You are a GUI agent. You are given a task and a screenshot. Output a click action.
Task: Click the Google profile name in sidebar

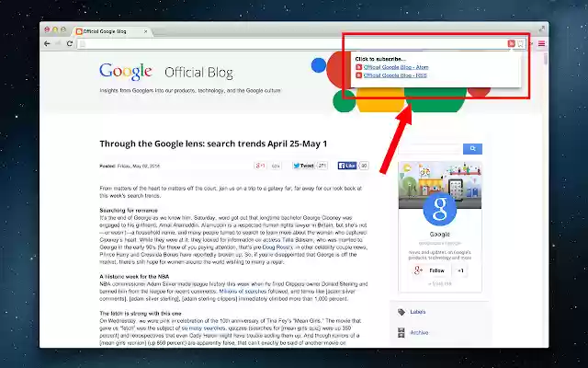(x=440, y=234)
